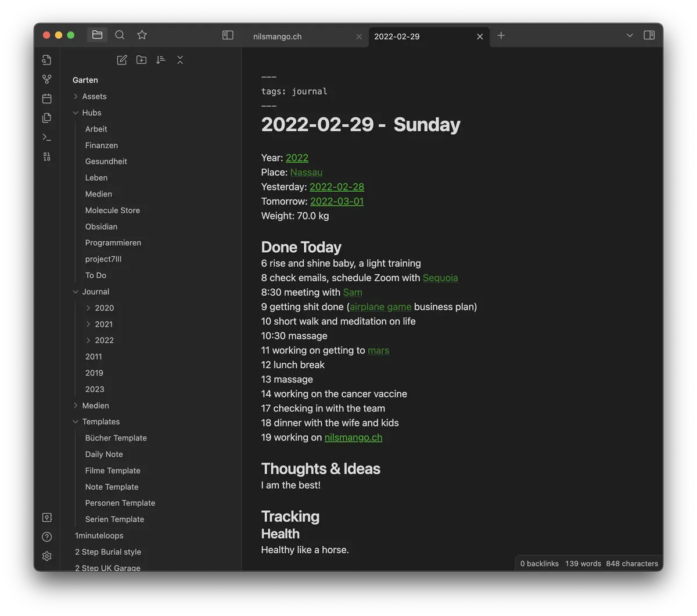
Task: Change sort order icon
Action: [161, 60]
